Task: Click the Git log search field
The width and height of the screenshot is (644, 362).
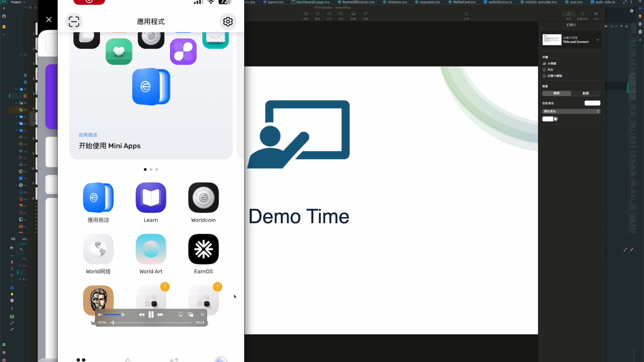Action: pyautogui.click(x=22, y=249)
